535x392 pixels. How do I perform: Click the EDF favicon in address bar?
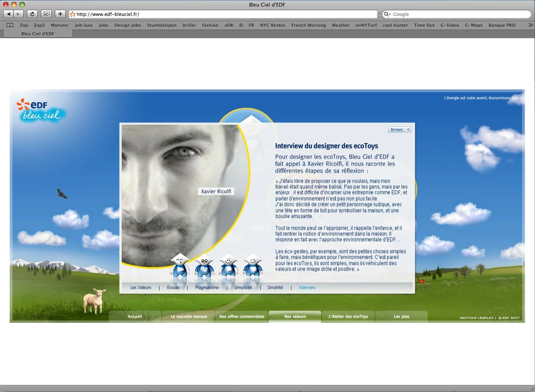tap(72, 14)
